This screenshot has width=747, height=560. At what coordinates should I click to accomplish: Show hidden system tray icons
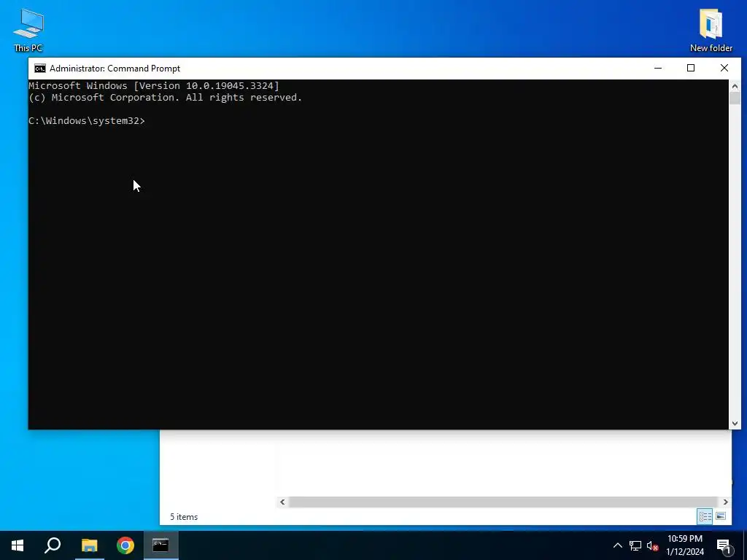(x=617, y=545)
